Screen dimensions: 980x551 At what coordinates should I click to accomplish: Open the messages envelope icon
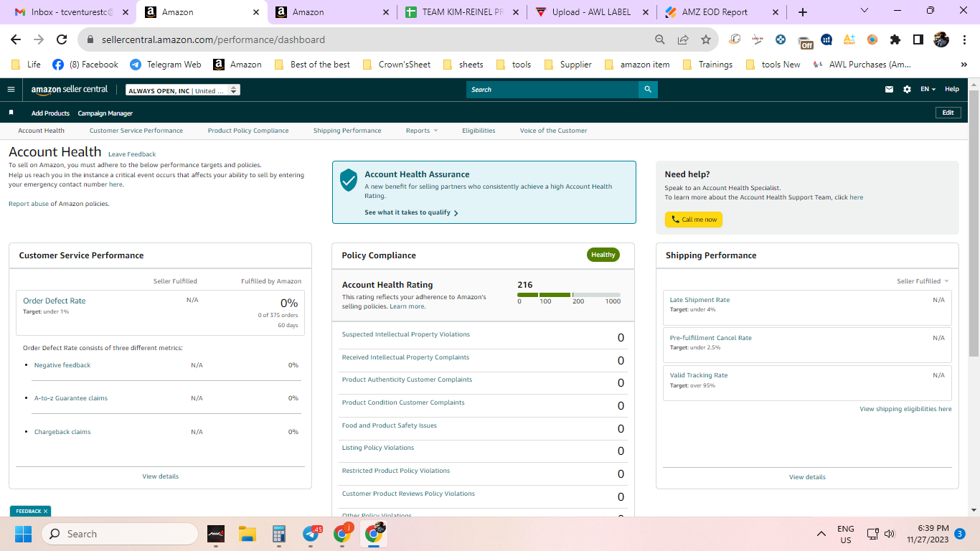click(x=890, y=90)
